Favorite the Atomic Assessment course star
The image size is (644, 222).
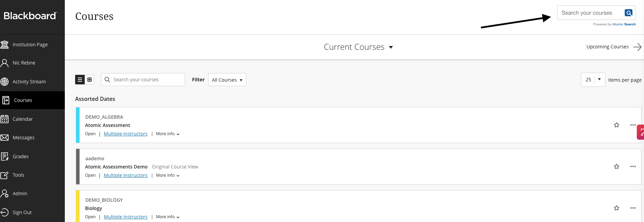pos(616,125)
